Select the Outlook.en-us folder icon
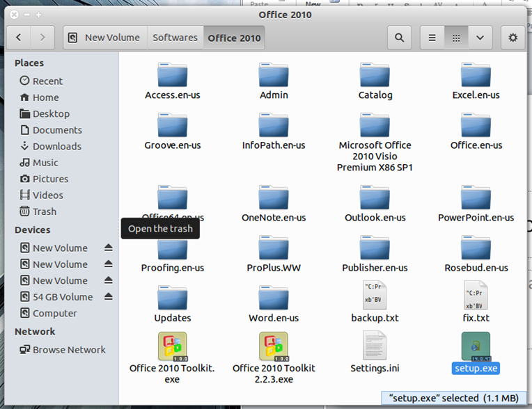Screen dimensions: 532x409 375,198
